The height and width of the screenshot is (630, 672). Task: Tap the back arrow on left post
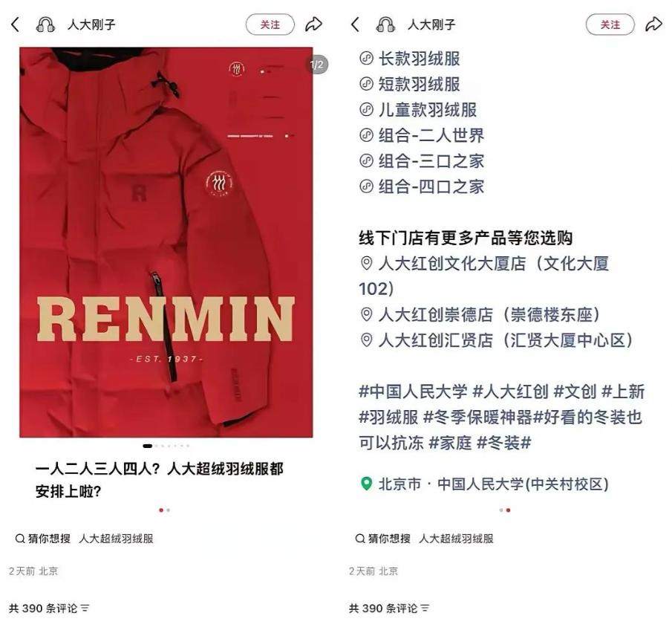point(15,25)
